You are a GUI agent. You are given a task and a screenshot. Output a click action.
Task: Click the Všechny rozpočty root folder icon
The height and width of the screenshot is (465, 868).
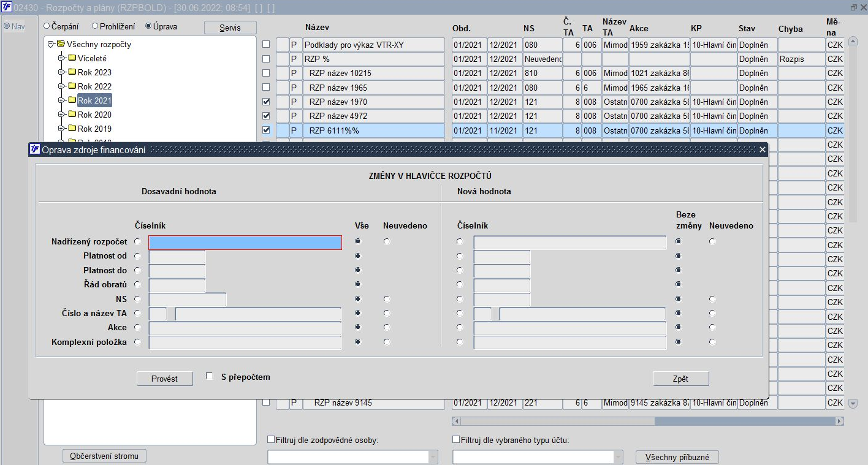point(61,44)
